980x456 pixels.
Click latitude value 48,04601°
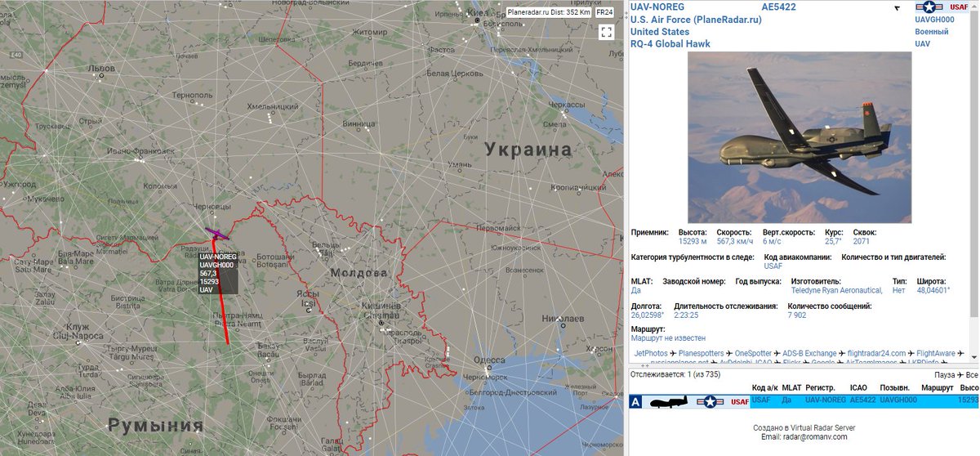click(933, 290)
